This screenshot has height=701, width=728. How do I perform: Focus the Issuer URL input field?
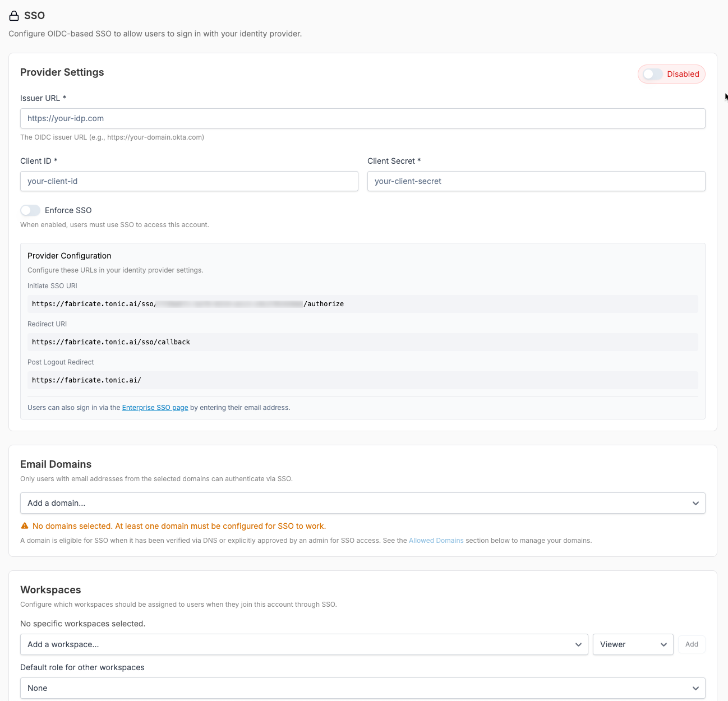point(362,118)
